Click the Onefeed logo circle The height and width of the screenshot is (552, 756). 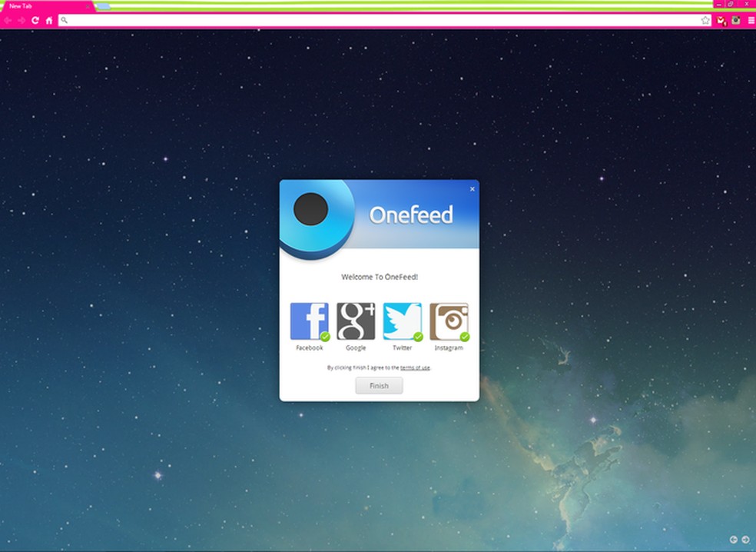tap(317, 218)
